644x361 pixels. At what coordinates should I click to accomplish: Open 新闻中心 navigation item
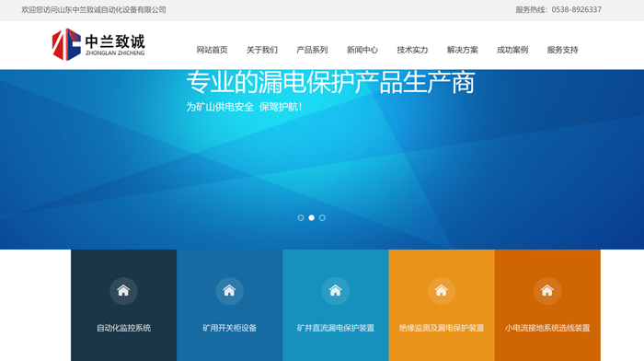click(362, 50)
